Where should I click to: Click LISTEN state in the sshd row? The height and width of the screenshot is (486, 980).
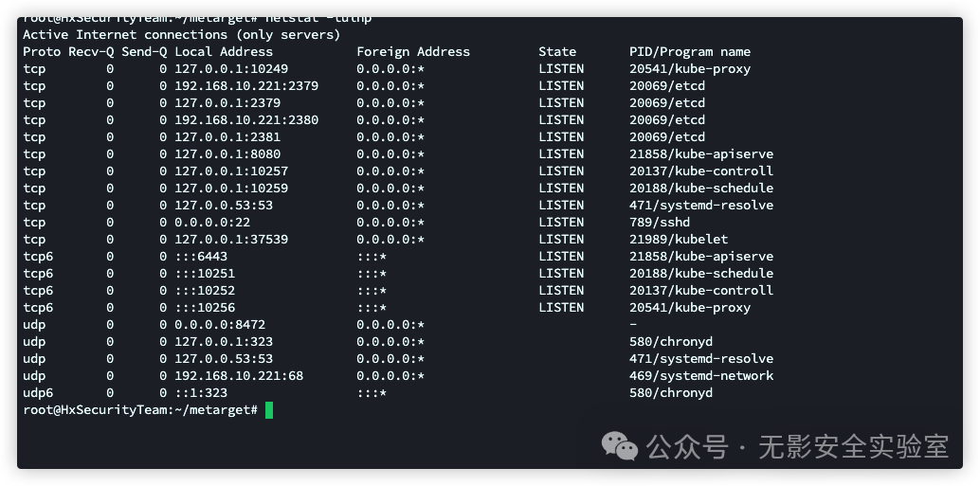click(x=561, y=223)
